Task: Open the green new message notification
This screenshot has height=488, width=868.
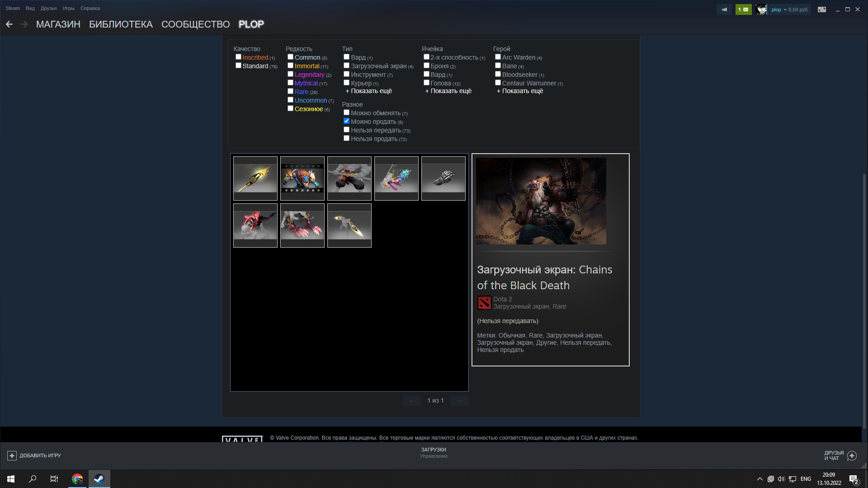Action: 743,9
